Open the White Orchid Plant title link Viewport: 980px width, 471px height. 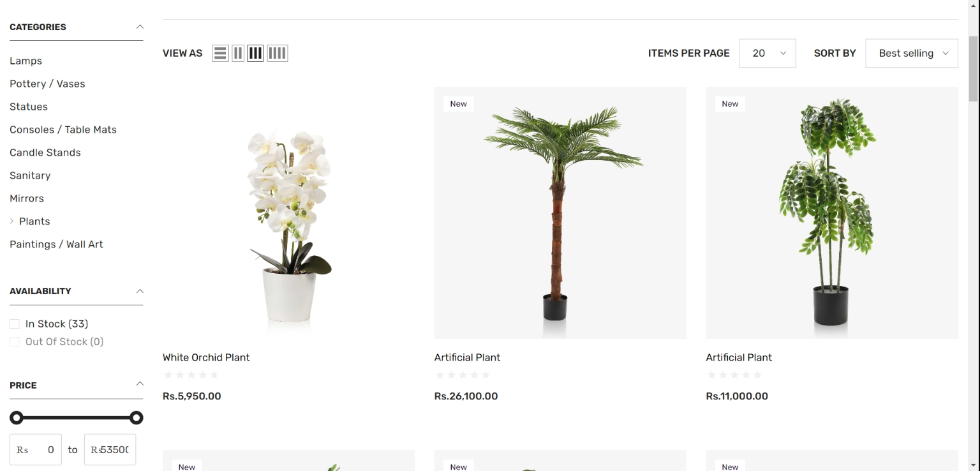point(206,357)
